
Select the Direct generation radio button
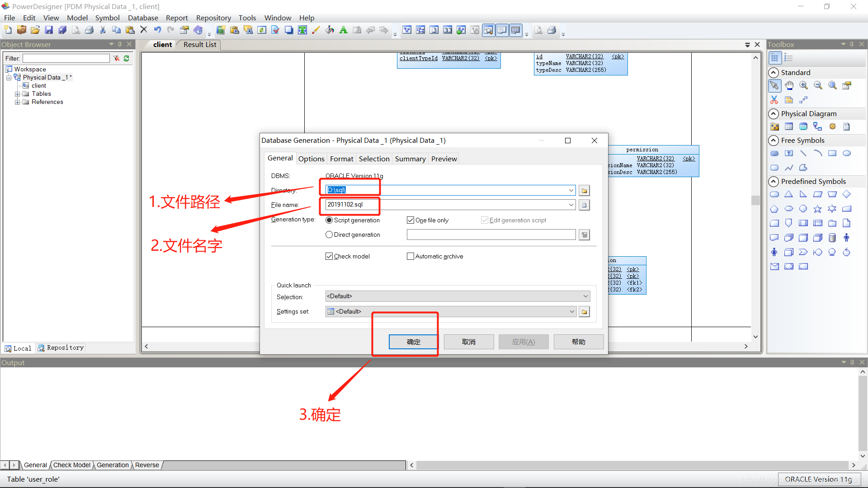(x=329, y=235)
